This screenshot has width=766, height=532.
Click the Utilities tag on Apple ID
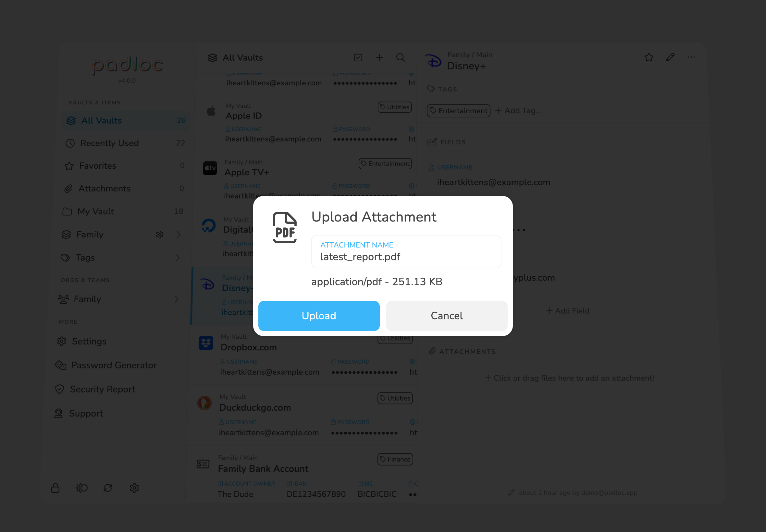pyautogui.click(x=394, y=107)
